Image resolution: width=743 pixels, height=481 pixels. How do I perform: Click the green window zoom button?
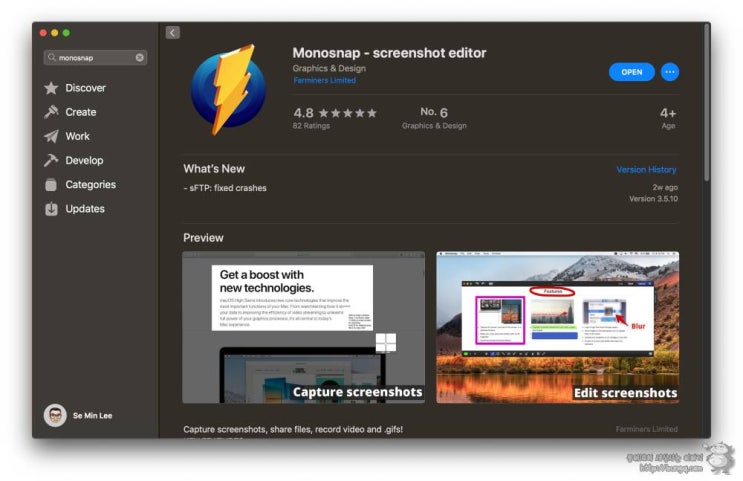[x=66, y=33]
